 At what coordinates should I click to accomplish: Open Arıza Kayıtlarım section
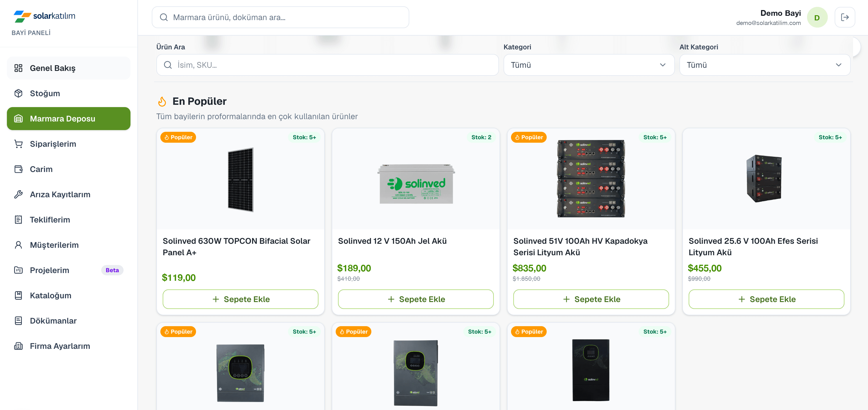pyautogui.click(x=68, y=194)
